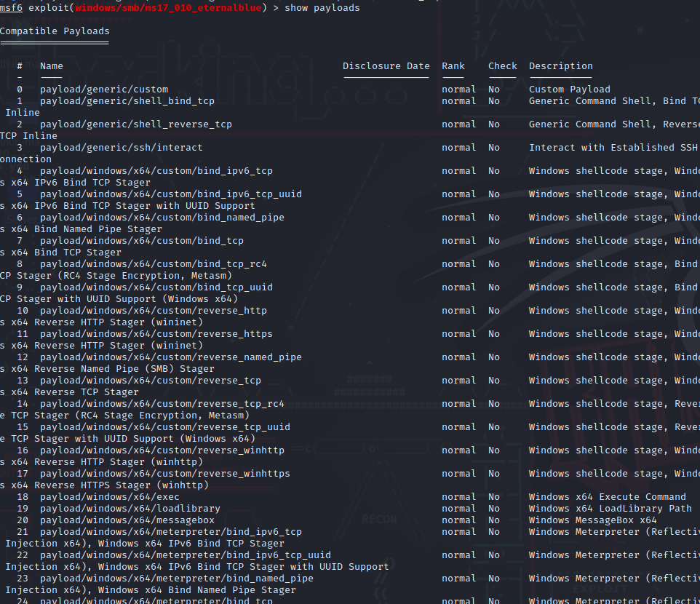Click 's x64 IPv6 Bind TCP Stager' line

coord(75,182)
